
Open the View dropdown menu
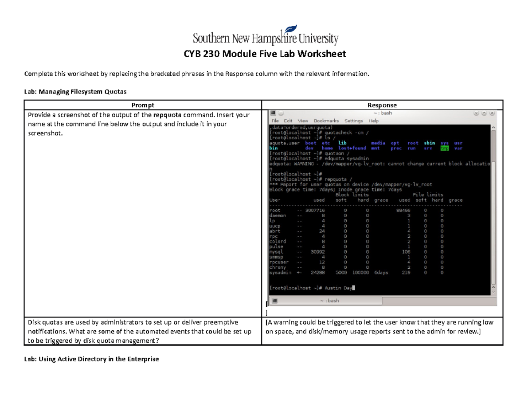point(302,120)
